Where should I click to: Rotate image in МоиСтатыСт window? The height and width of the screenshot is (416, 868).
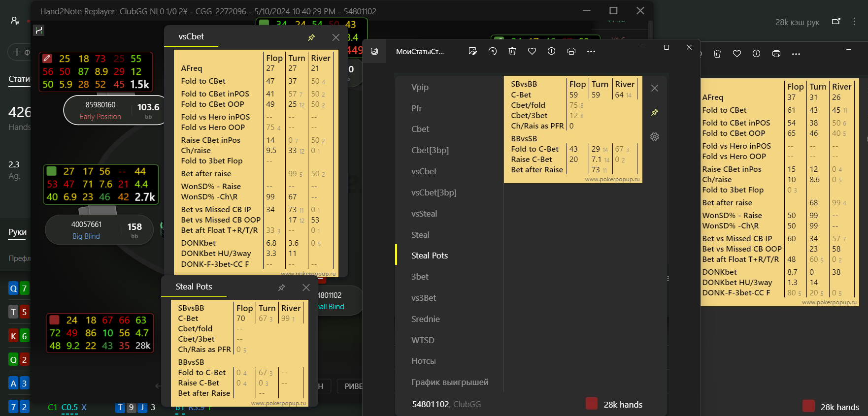[493, 51]
